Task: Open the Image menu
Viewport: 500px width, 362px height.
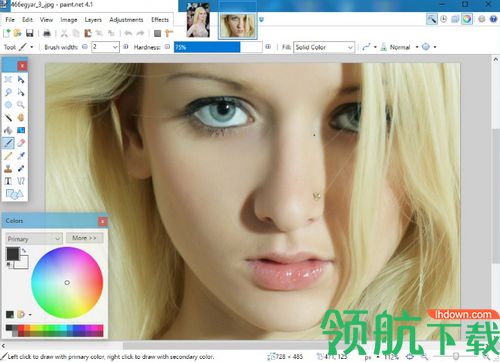Action: [69, 20]
